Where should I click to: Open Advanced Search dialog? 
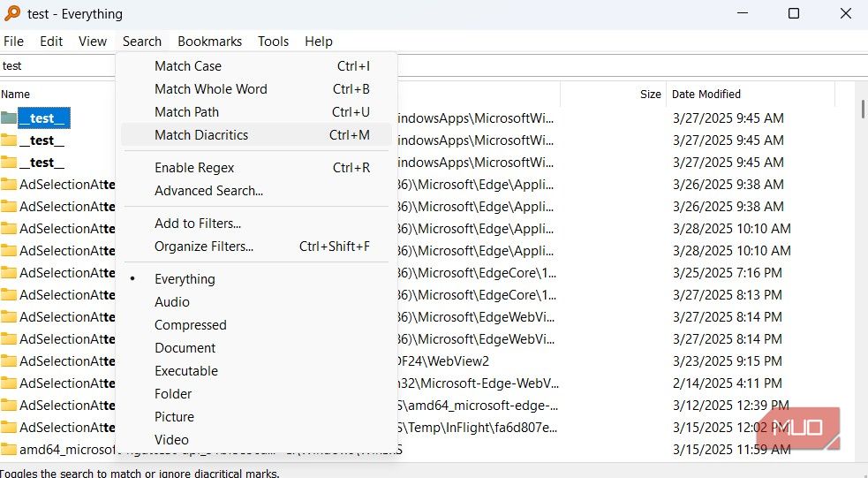[x=256, y=191]
